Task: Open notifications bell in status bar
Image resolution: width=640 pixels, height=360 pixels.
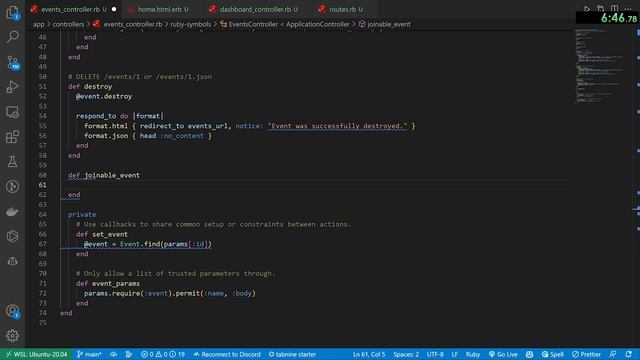Action: (x=629, y=354)
